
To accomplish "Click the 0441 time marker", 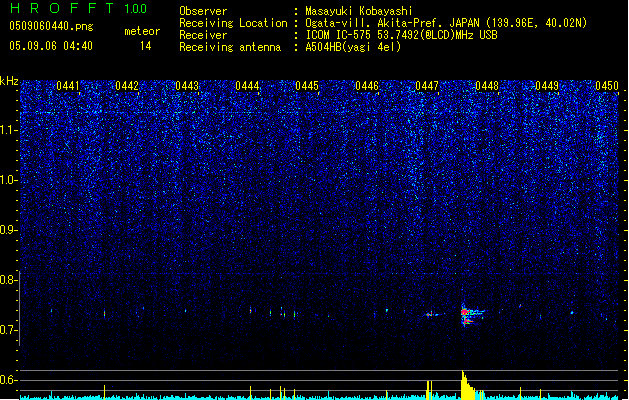I will tap(68, 86).
